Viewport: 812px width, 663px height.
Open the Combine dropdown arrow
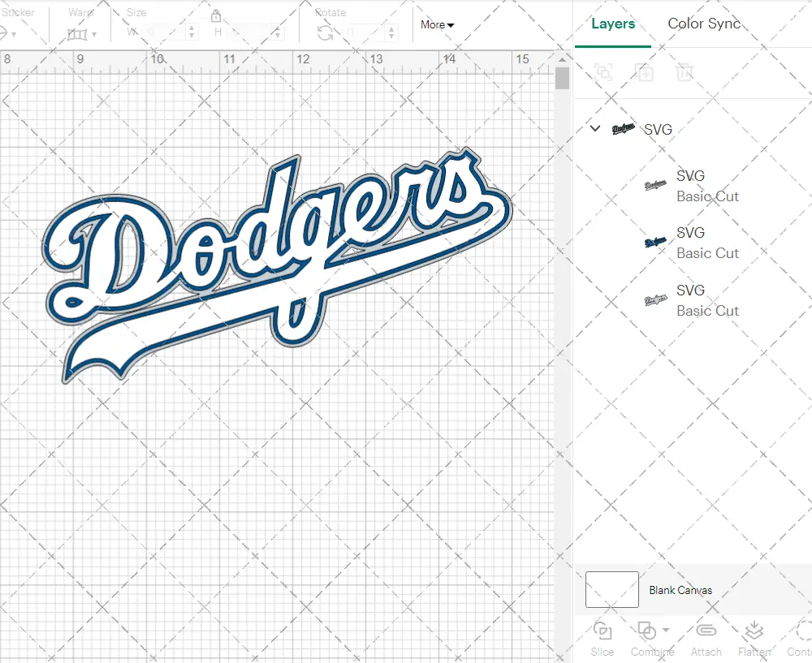pos(666,630)
